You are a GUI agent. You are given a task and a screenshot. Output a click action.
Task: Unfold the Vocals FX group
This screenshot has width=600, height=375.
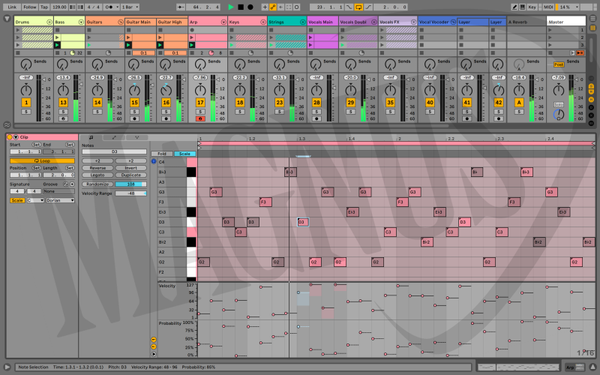click(413, 22)
